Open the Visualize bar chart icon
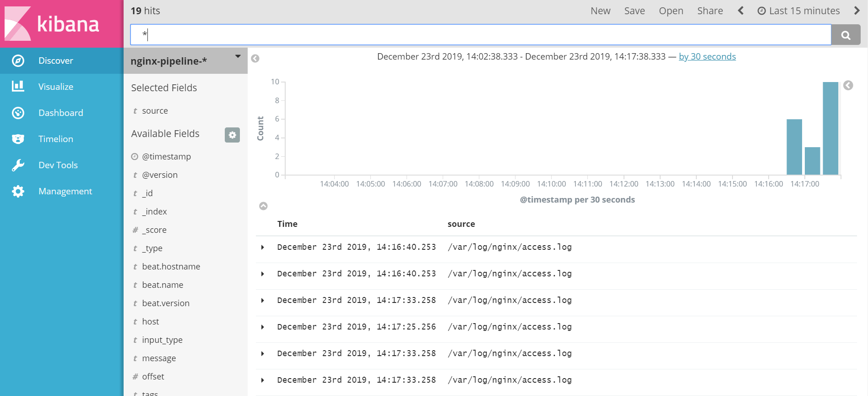868x396 pixels. click(x=18, y=86)
